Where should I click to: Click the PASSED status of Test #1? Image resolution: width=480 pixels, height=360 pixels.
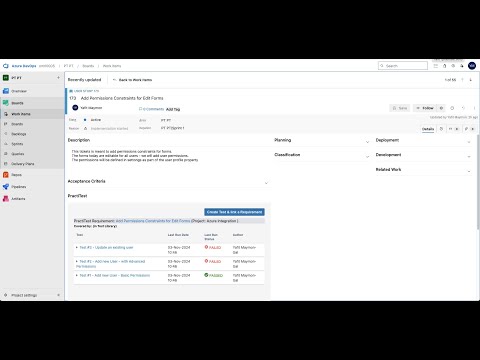213,275
